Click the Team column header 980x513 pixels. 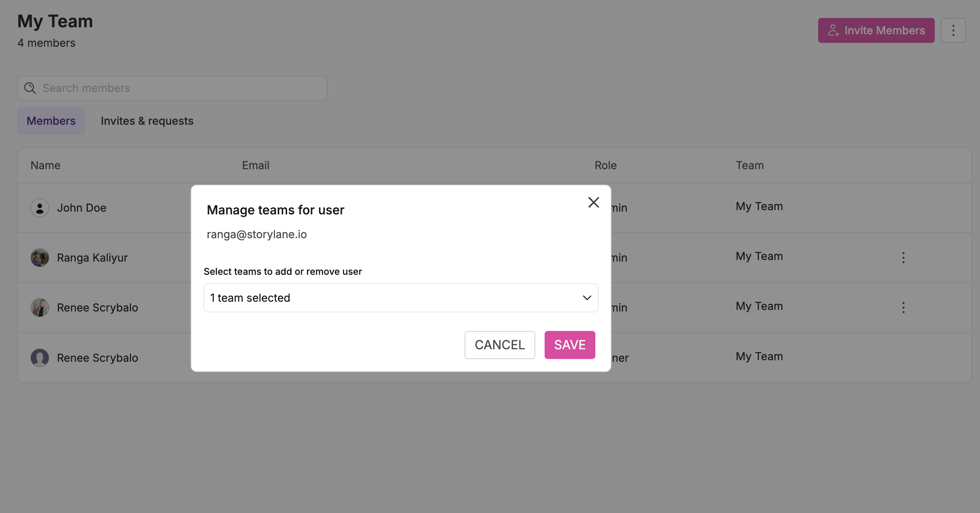point(749,165)
